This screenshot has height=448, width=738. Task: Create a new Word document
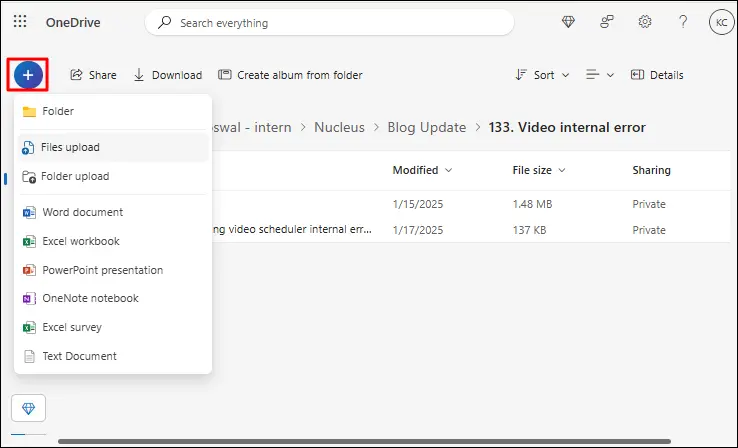[x=113, y=212]
